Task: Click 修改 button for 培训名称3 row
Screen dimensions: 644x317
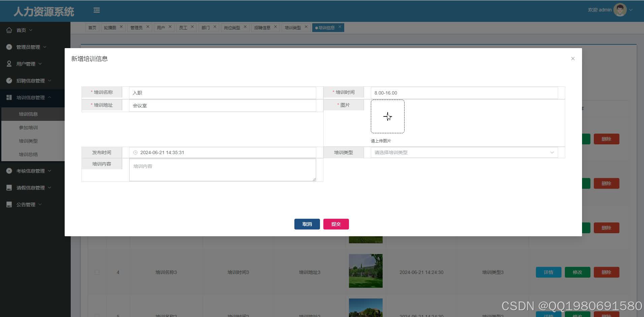Action: click(578, 272)
